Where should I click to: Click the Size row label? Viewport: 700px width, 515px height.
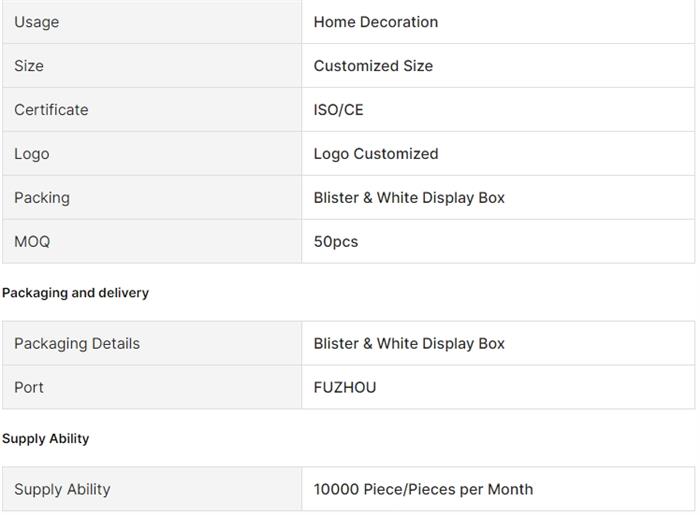29,66
